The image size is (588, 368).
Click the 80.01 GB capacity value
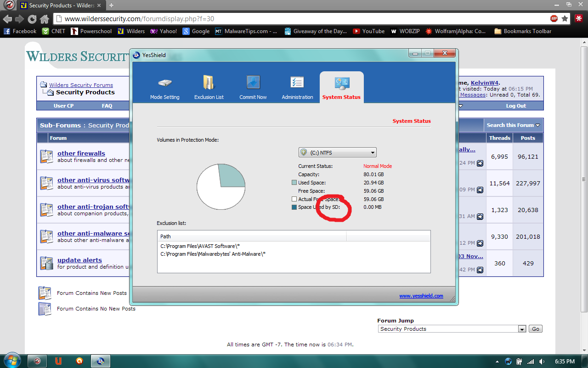[373, 174]
